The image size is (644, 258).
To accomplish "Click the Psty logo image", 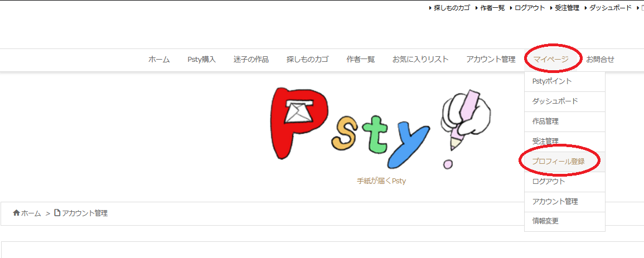I will 381,129.
